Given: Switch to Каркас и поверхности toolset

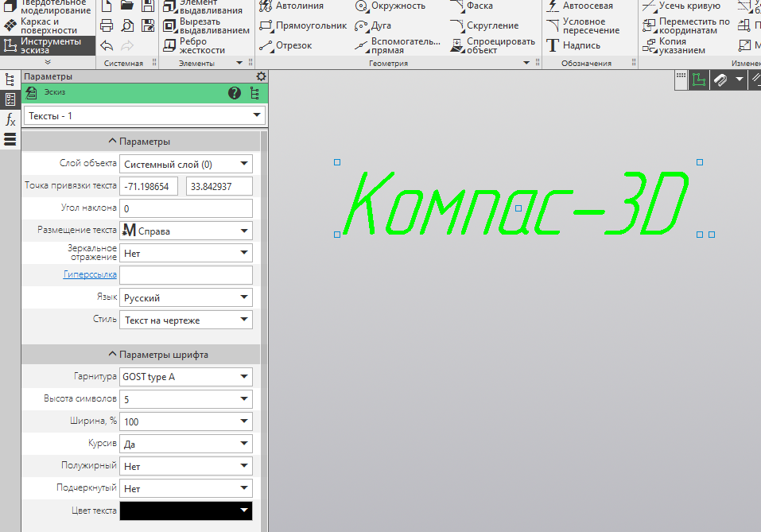Looking at the screenshot, I should pyautogui.click(x=48, y=25).
